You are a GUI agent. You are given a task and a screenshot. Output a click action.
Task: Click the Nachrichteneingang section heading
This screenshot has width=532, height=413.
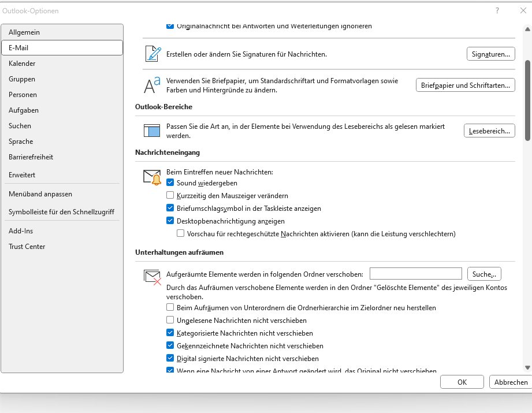pos(168,152)
